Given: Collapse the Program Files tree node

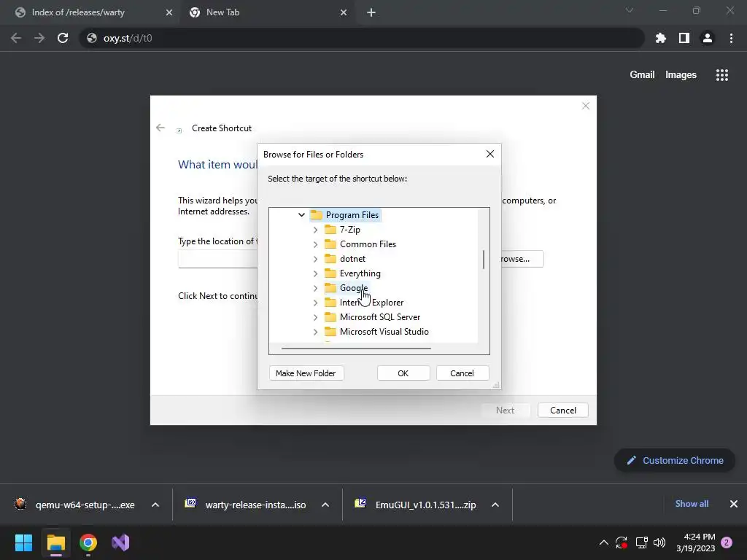Looking at the screenshot, I should click(301, 215).
